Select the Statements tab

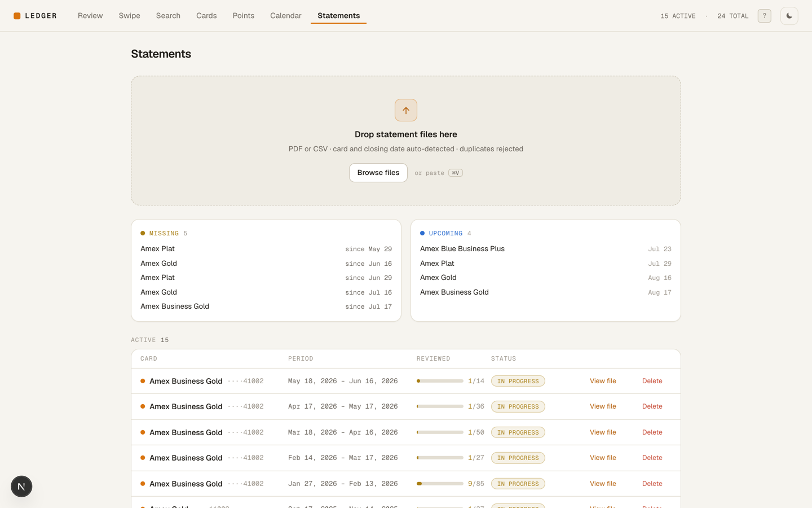click(x=338, y=16)
